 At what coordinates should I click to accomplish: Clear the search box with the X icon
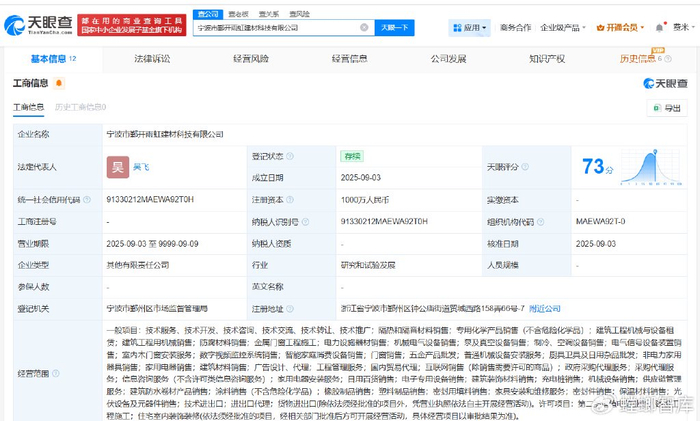(362, 28)
